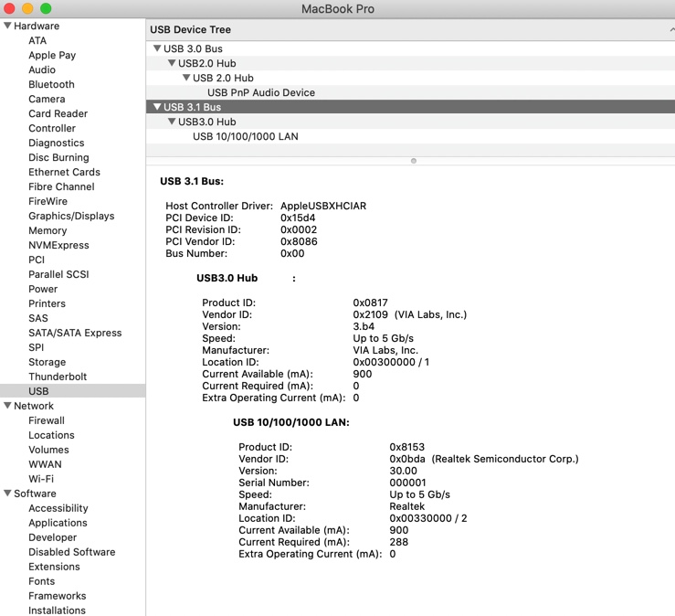Open Firewall under Network
The height and width of the screenshot is (616, 675).
[47, 420]
